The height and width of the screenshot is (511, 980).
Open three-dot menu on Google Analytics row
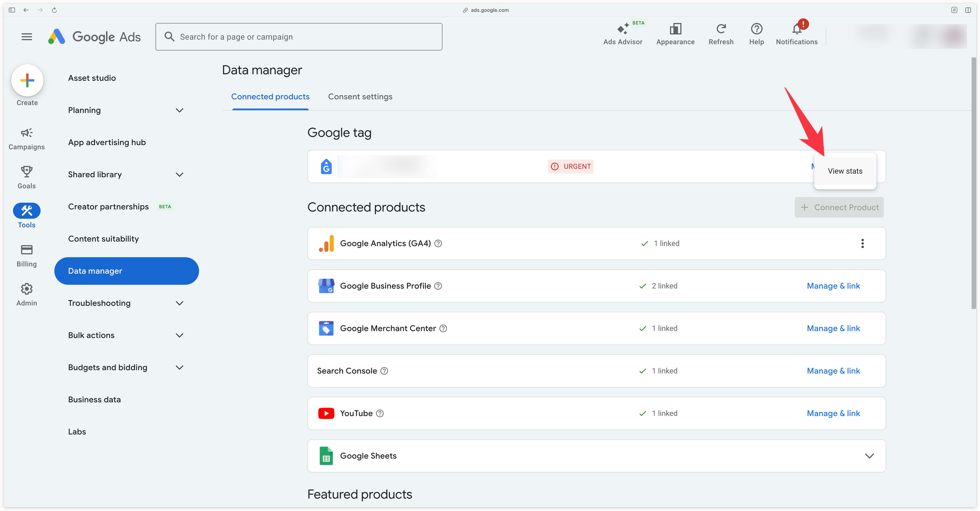(862, 243)
